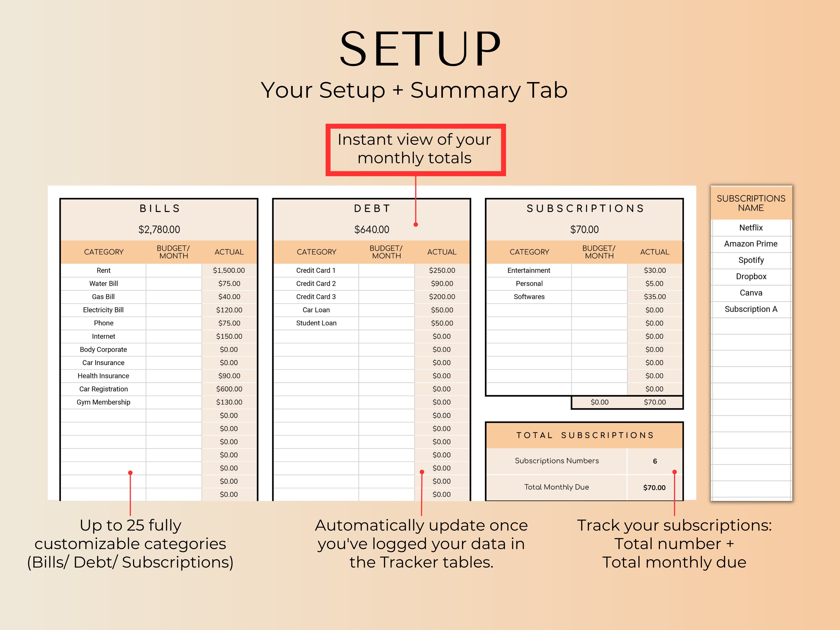The width and height of the screenshot is (840, 630).
Task: Select Spotify in the subscriptions list
Action: [751, 260]
